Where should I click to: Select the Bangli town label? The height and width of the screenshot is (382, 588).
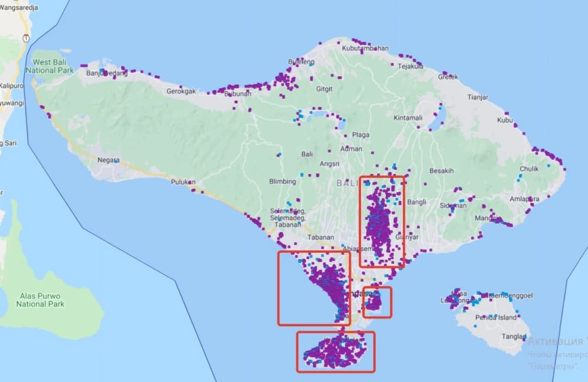pos(417,202)
